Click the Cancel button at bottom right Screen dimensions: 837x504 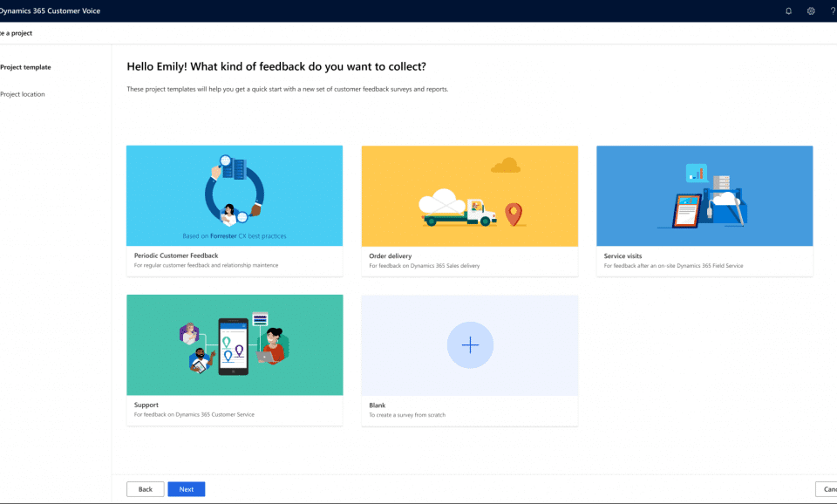click(827, 489)
